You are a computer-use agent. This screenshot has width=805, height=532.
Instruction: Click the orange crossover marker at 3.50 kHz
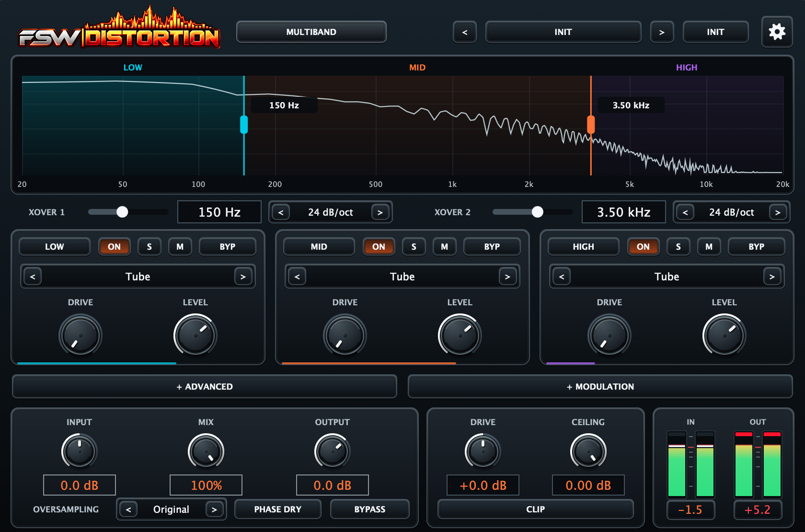click(591, 125)
